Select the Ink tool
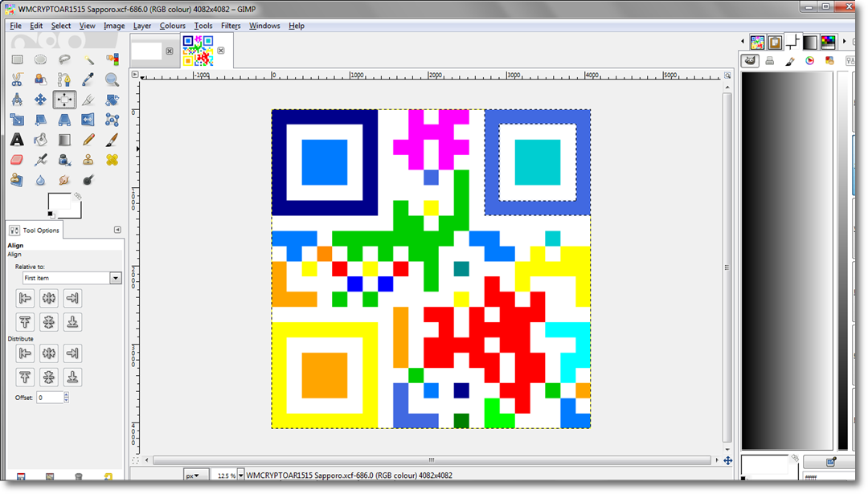This screenshot has height=494, width=868. 64,160
